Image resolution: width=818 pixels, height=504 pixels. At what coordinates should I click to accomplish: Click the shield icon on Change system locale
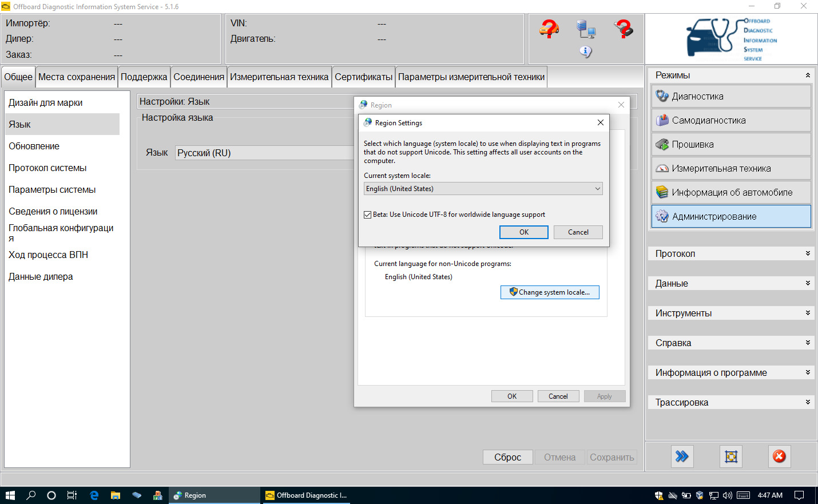pos(513,292)
